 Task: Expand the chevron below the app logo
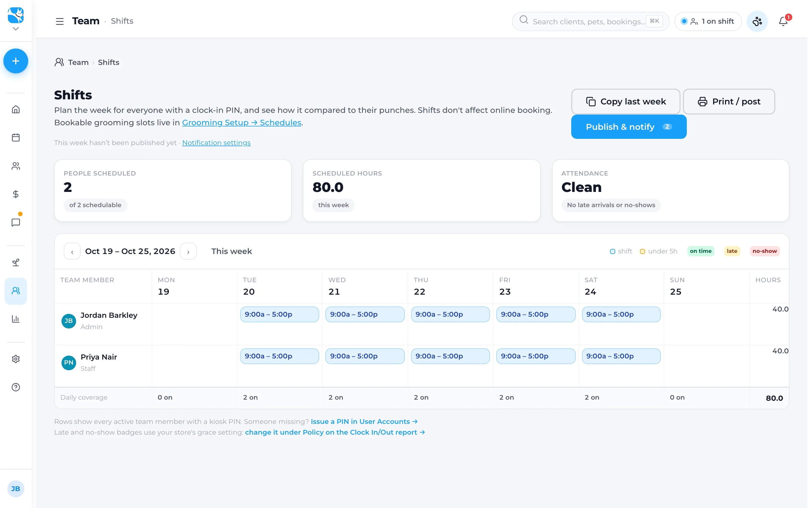(x=16, y=29)
